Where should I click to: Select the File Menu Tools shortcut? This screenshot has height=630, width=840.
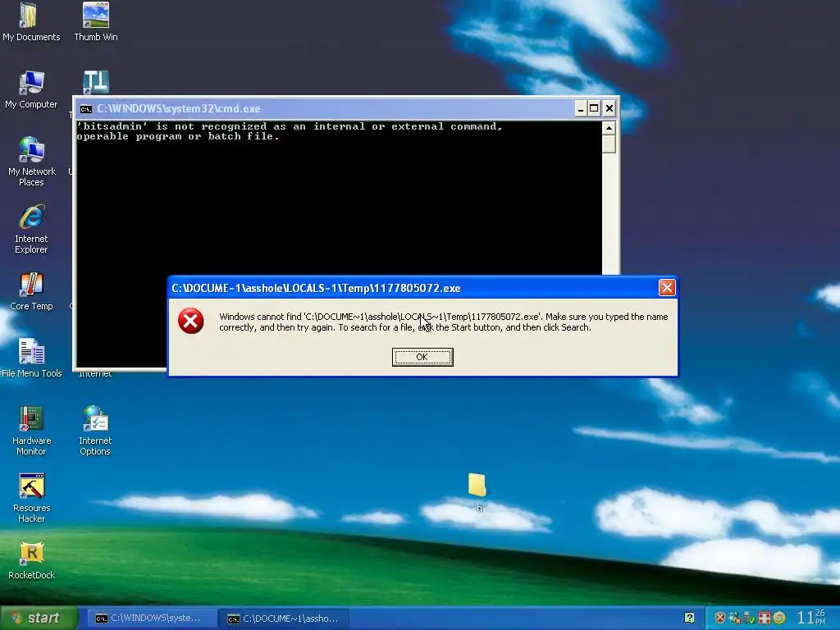32,358
